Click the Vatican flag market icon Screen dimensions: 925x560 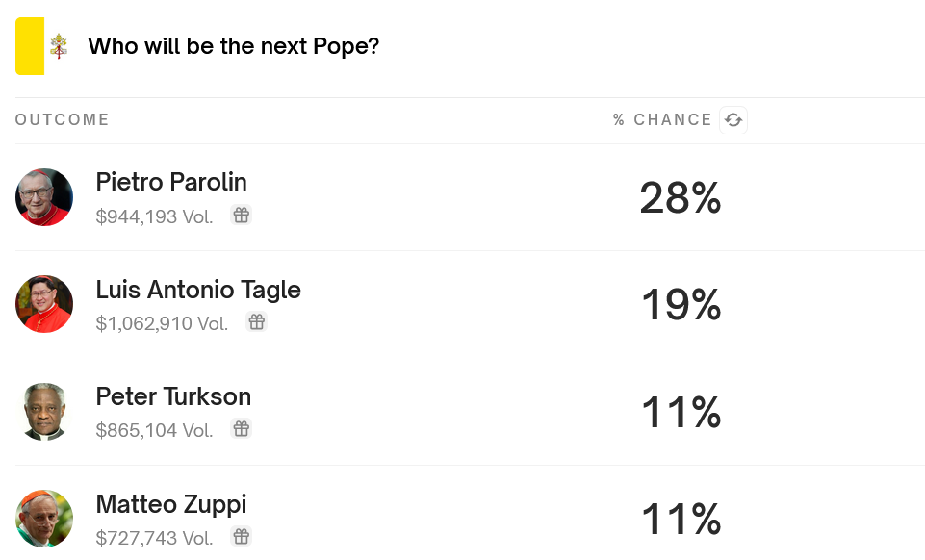pyautogui.click(x=44, y=46)
